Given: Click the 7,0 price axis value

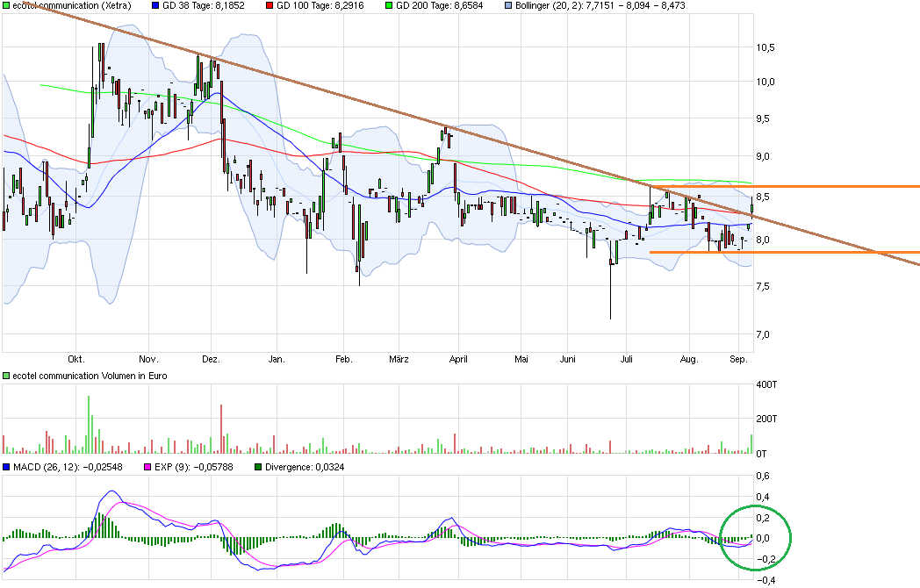Looking at the screenshot, I should [763, 335].
